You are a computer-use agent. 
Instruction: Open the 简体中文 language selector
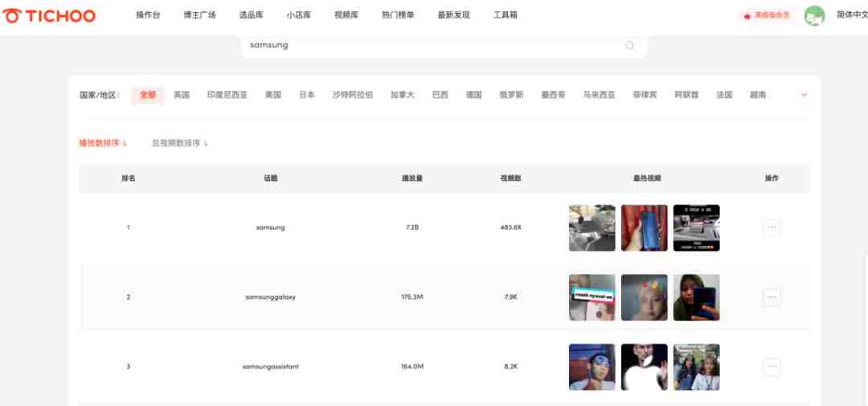851,15
